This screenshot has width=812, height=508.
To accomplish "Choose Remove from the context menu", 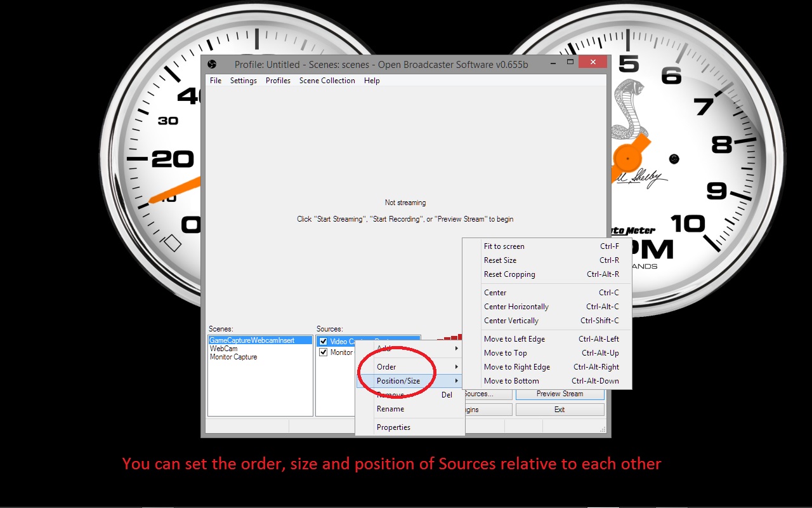I will tap(410, 395).
